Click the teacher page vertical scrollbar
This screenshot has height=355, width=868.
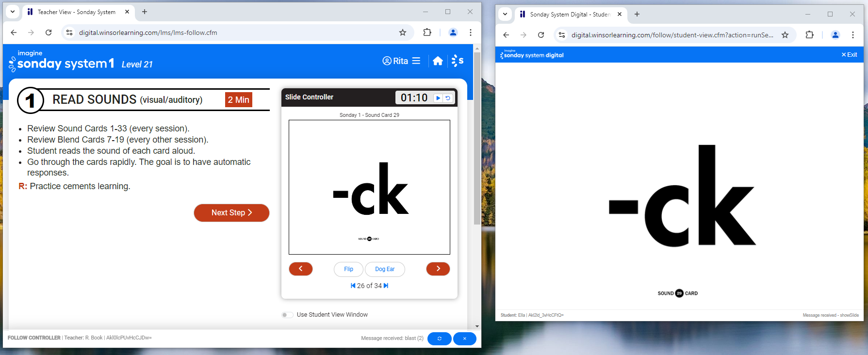pos(477,145)
